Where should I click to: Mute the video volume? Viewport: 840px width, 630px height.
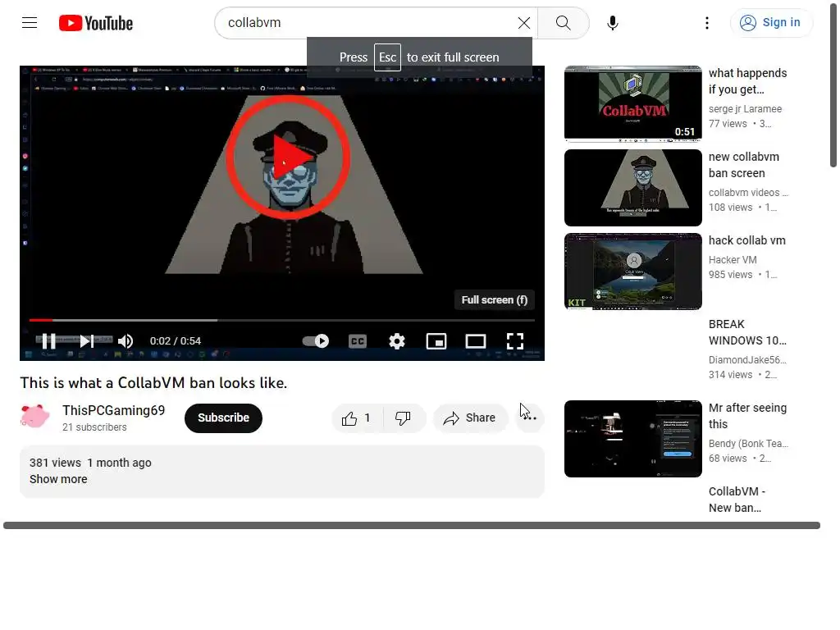(126, 340)
